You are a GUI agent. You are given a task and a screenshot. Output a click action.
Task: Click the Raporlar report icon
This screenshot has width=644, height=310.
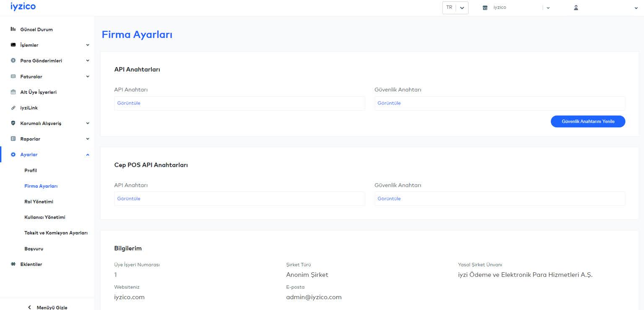[x=13, y=139]
